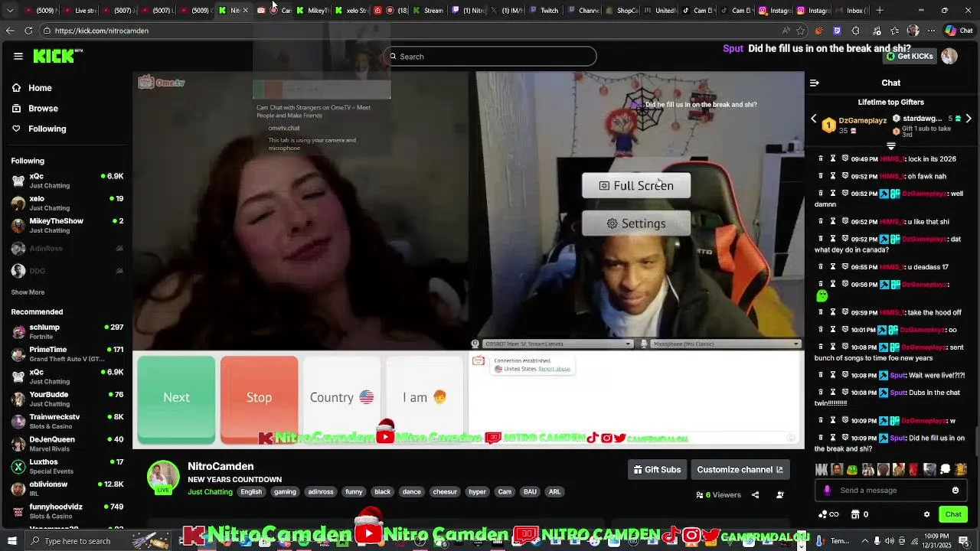Viewport: 980px width, 551px height.
Task: Click the red Stop button on OmeTV
Action: point(259,398)
